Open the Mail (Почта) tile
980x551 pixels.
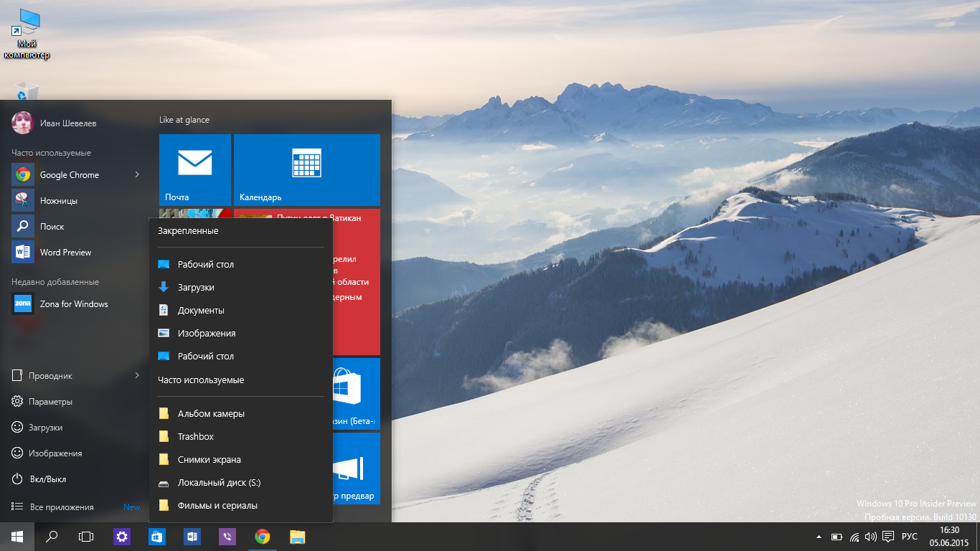coord(194,169)
